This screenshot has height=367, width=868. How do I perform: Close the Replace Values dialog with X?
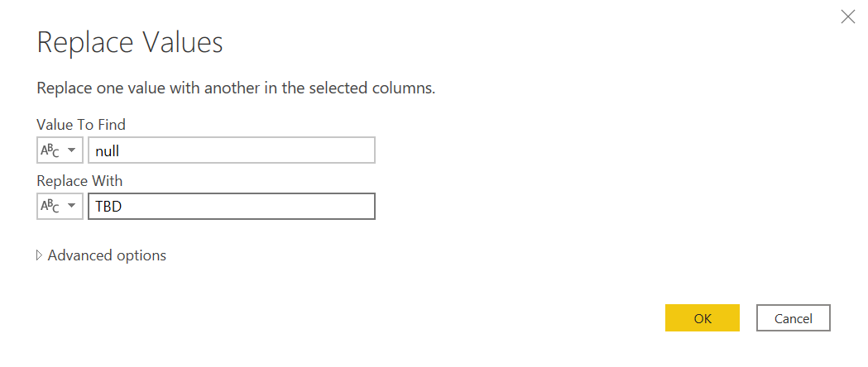(847, 17)
